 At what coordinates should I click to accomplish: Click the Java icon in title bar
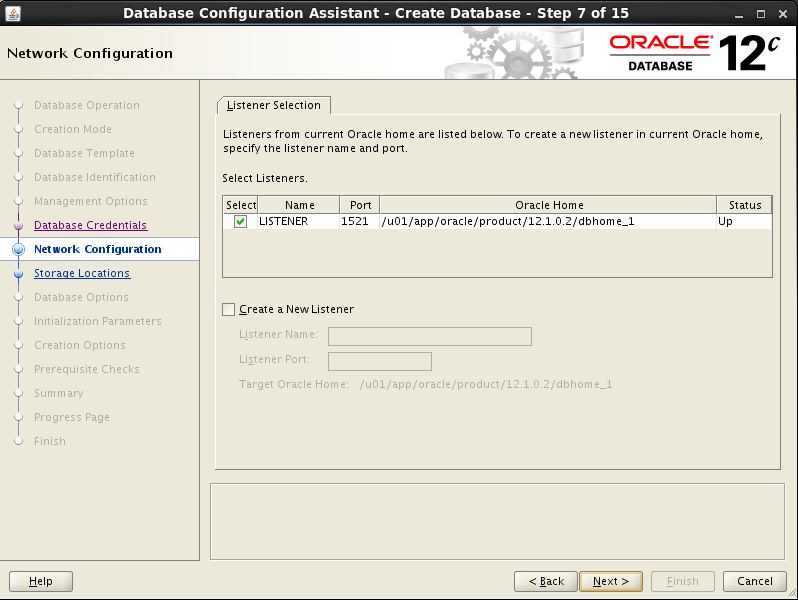(x=13, y=13)
